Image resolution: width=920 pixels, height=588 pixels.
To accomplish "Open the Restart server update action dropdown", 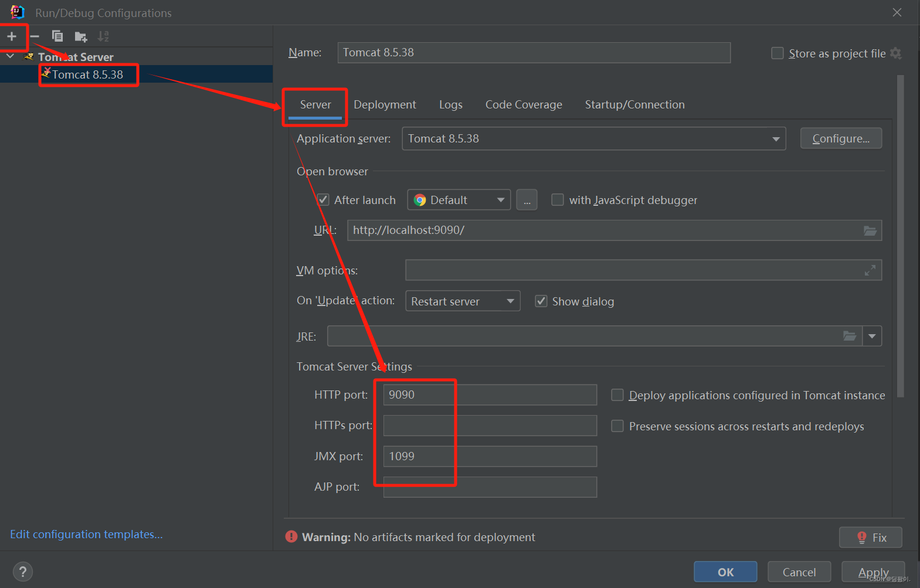I will pos(463,301).
